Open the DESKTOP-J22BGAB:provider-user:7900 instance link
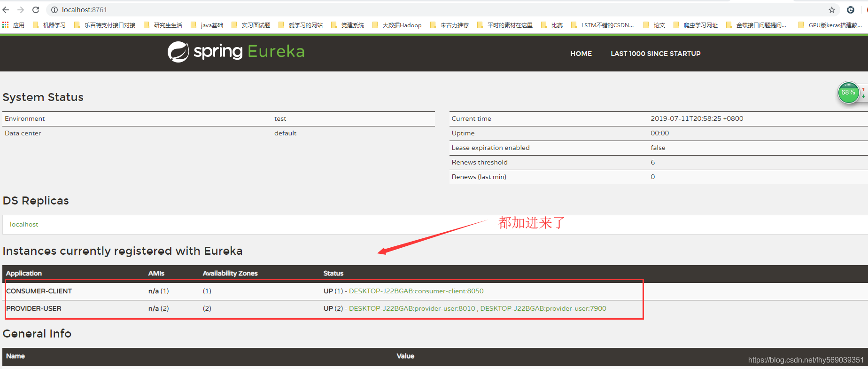The height and width of the screenshot is (369, 868). point(543,308)
